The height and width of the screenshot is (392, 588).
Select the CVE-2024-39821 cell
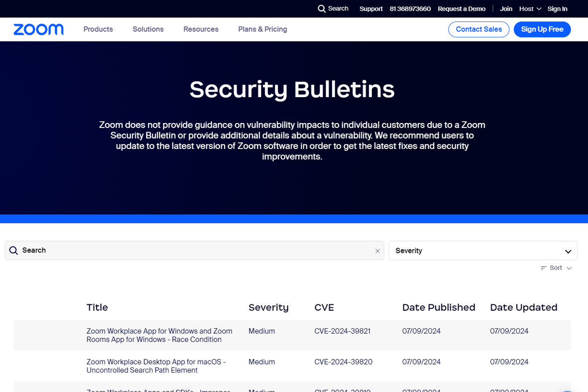coord(343,331)
